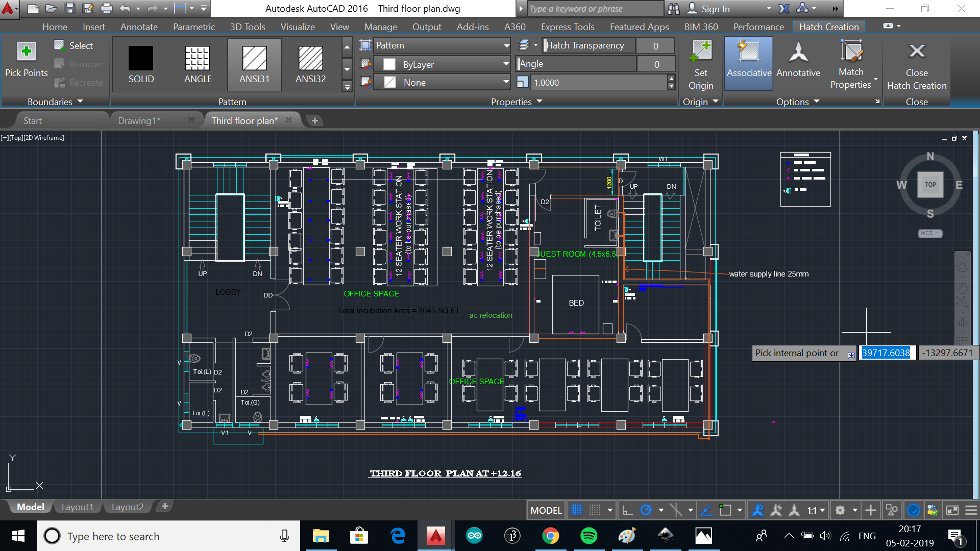Click the Pick Points boundary icon
Screen dimensions: 980x551
tap(26, 52)
